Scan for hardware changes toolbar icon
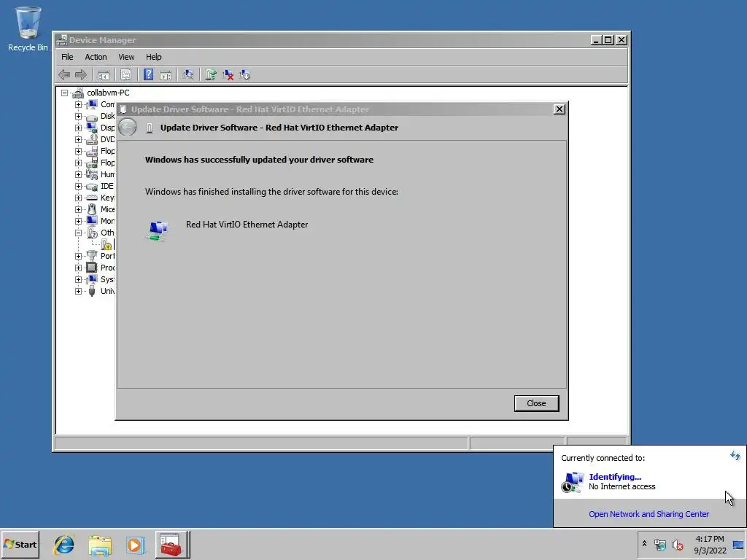Screen dimensions: 747x560 coord(188,75)
